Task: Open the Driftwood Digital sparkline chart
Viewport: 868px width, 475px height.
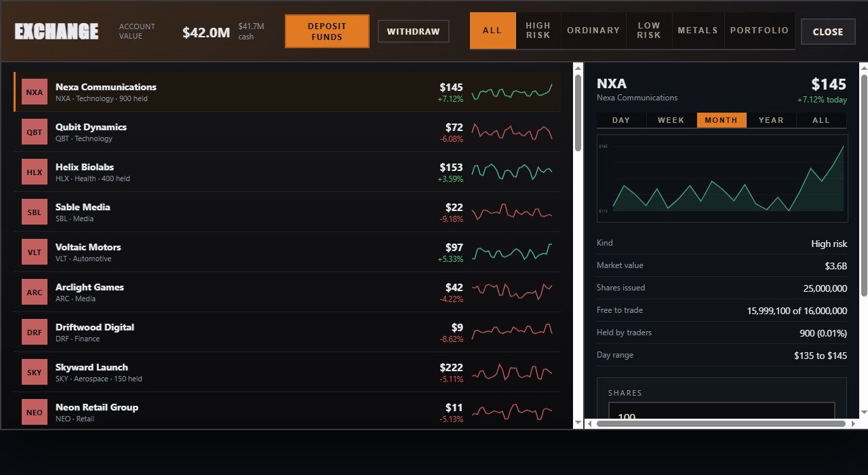Action: [x=512, y=332]
